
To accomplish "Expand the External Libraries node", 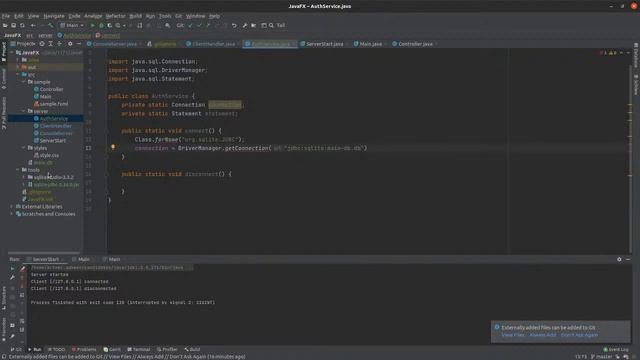I will [12, 207].
